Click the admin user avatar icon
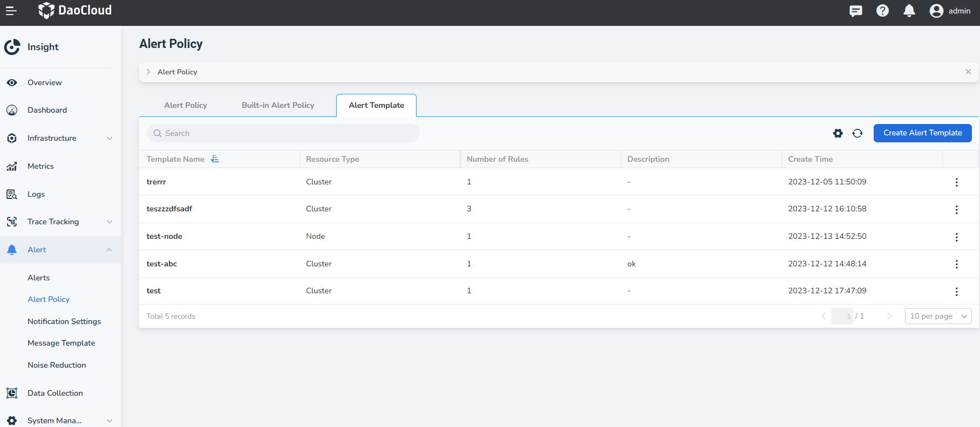The width and height of the screenshot is (980, 427). 936,11
